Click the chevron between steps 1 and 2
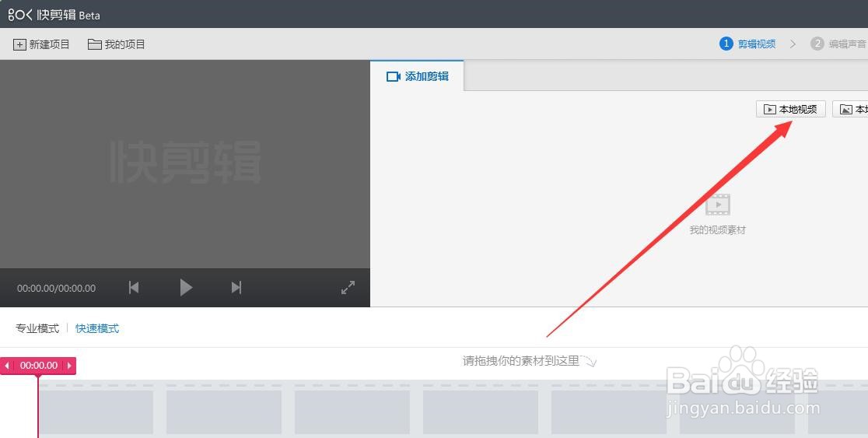The image size is (868, 438). pyautogui.click(x=793, y=44)
